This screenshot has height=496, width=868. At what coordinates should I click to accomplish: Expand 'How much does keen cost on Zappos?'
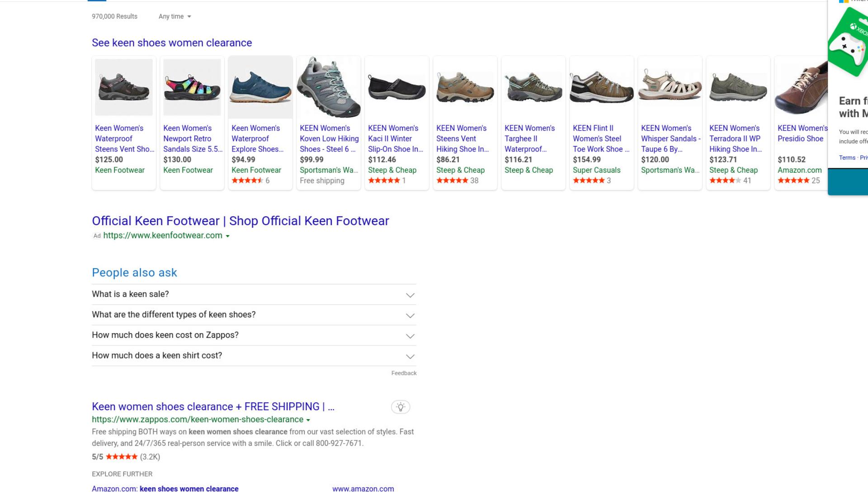254,335
